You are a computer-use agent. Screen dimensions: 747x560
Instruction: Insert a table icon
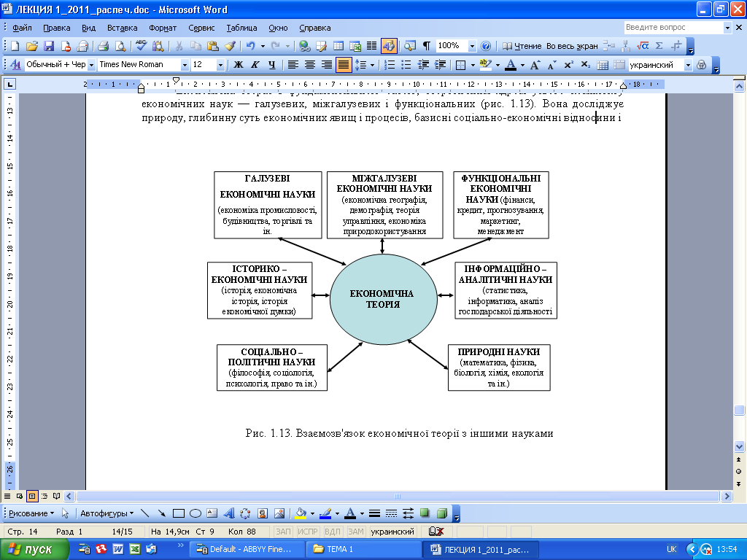click(338, 46)
